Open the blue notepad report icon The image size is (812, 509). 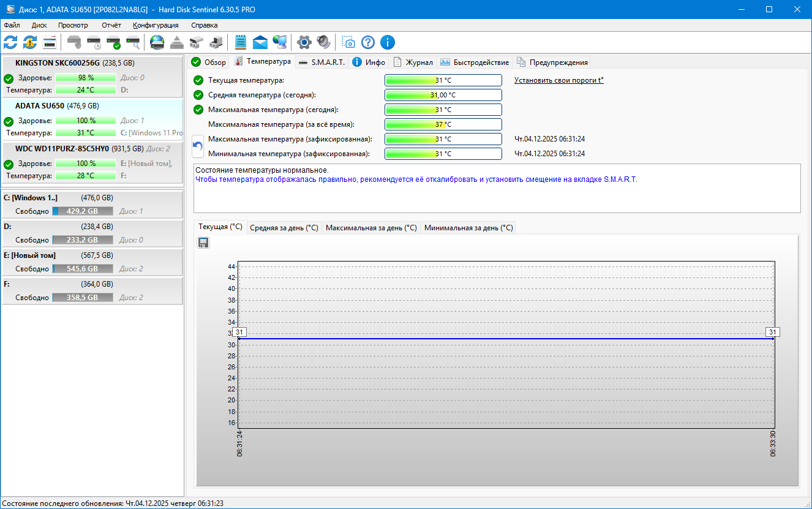pos(241,42)
